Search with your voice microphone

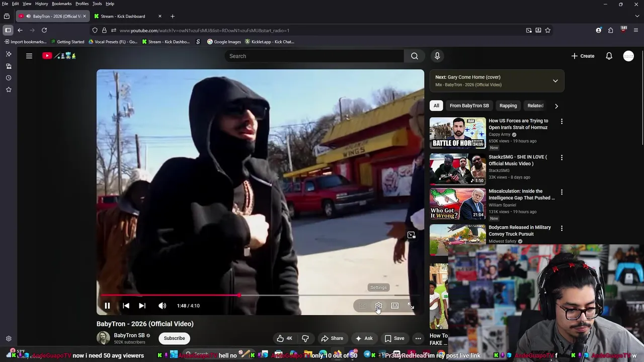(x=437, y=56)
